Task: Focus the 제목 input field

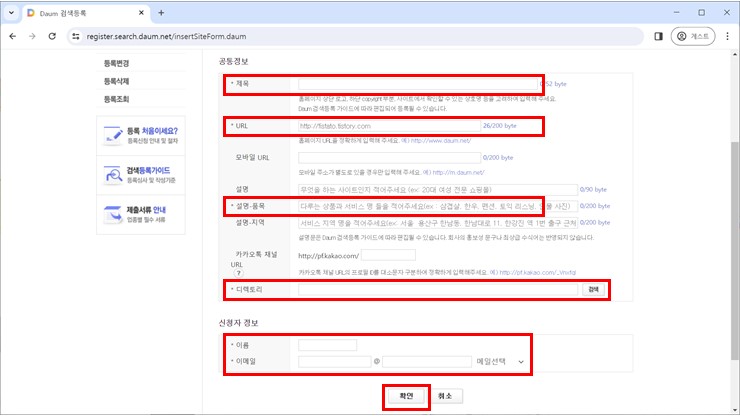Action: coord(418,84)
